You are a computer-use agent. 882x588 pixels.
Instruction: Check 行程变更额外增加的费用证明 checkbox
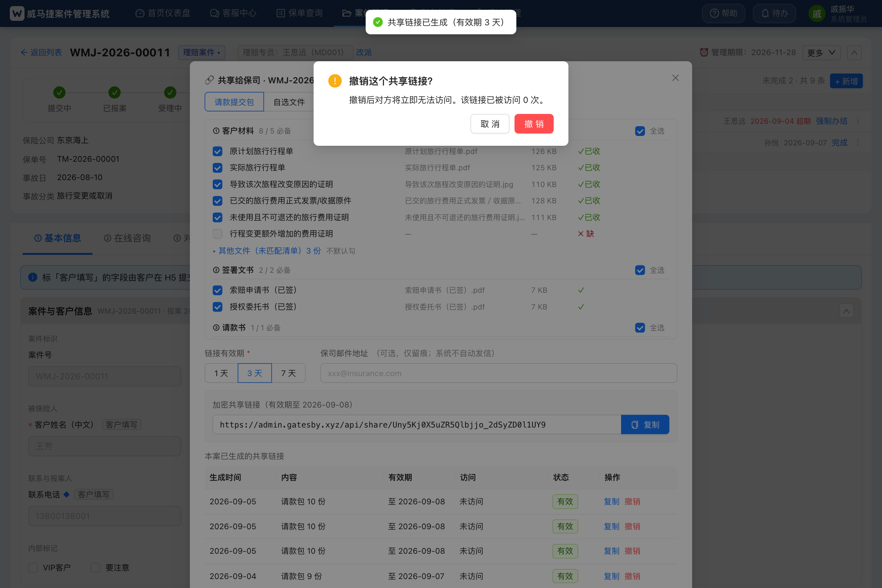pos(218,234)
